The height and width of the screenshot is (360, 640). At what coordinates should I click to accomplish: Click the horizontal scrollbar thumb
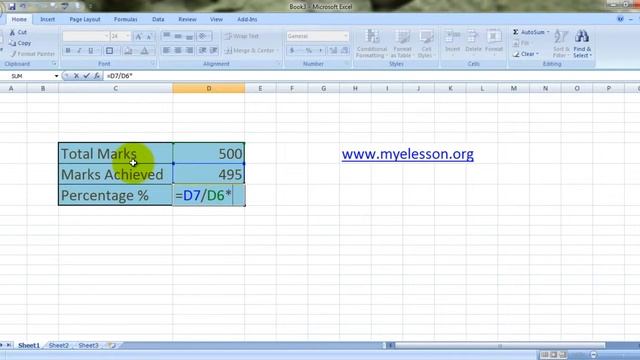click(500, 346)
